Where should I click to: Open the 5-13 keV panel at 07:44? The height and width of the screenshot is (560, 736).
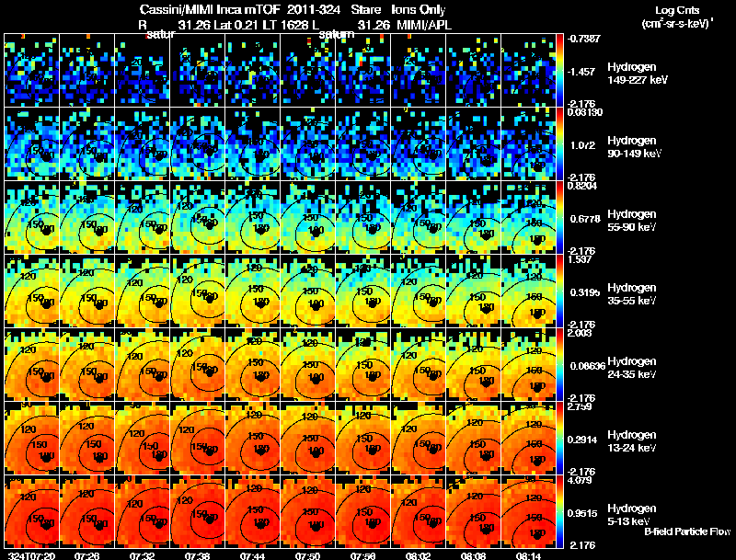click(x=252, y=512)
